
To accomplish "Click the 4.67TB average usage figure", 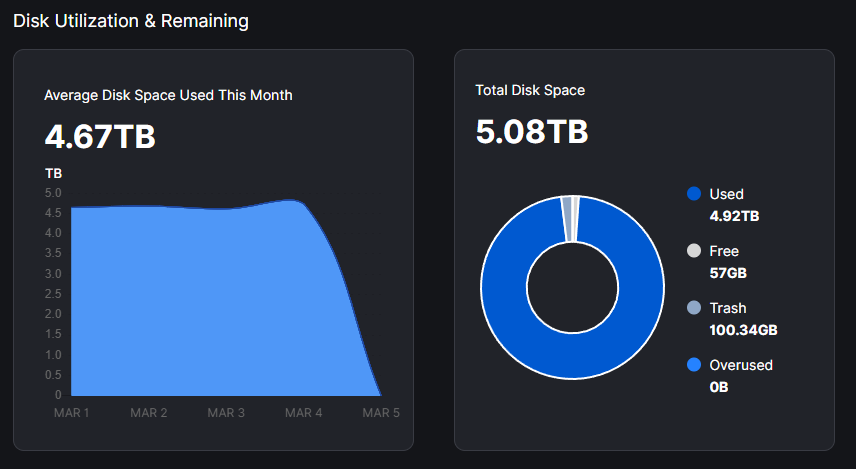I will pos(100,136).
